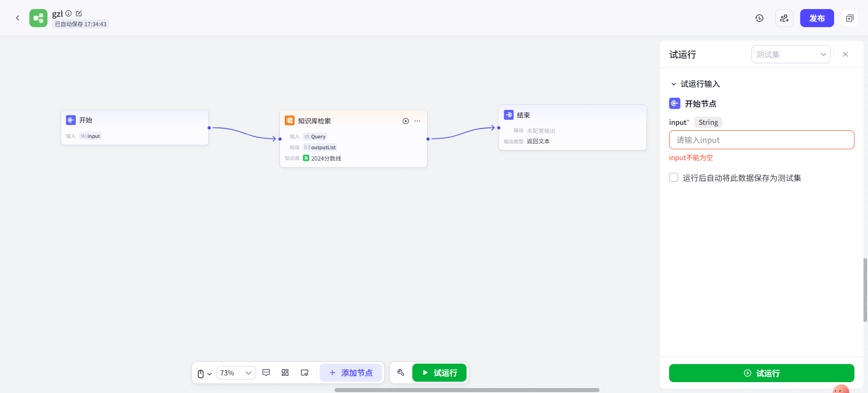Click the input text field
The width and height of the screenshot is (868, 393).
(x=761, y=140)
